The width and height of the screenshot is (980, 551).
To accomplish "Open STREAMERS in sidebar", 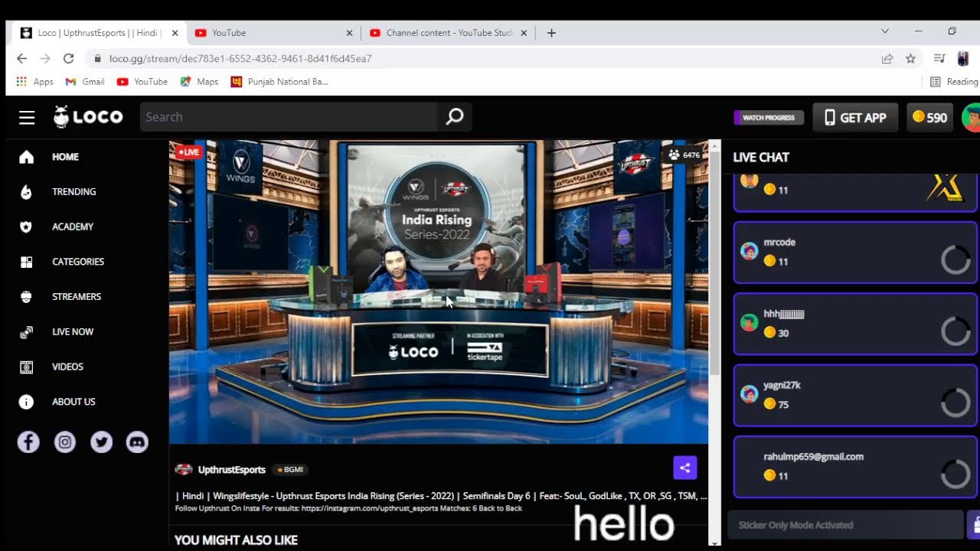I will click(77, 297).
